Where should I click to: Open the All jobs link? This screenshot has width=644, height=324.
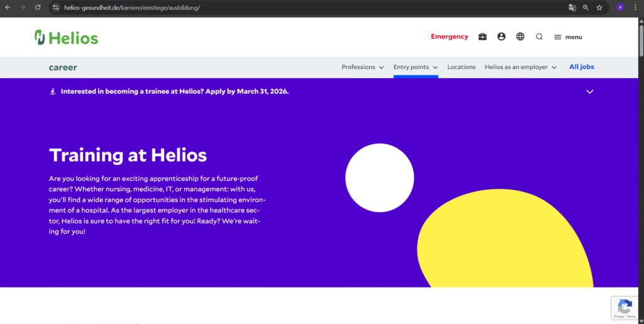pos(581,67)
